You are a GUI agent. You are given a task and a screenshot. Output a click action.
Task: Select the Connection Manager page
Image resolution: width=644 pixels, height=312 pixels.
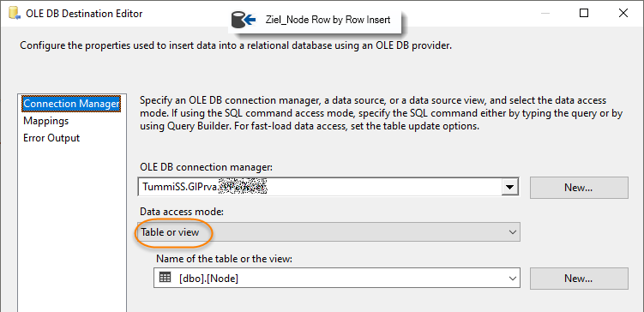pyautogui.click(x=71, y=104)
